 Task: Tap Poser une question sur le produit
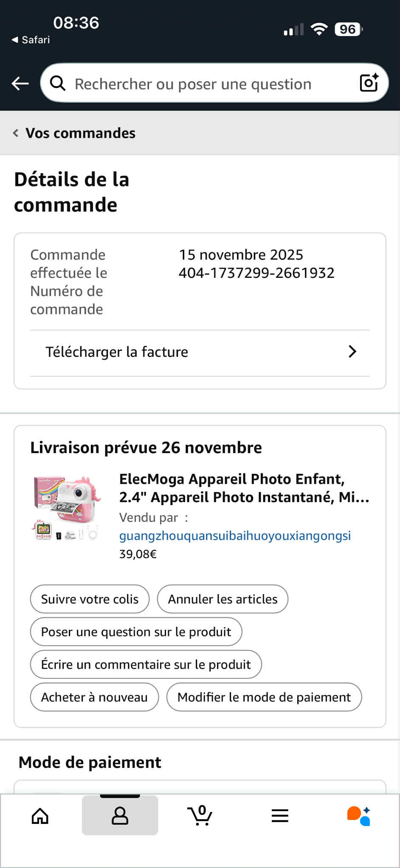tap(136, 632)
